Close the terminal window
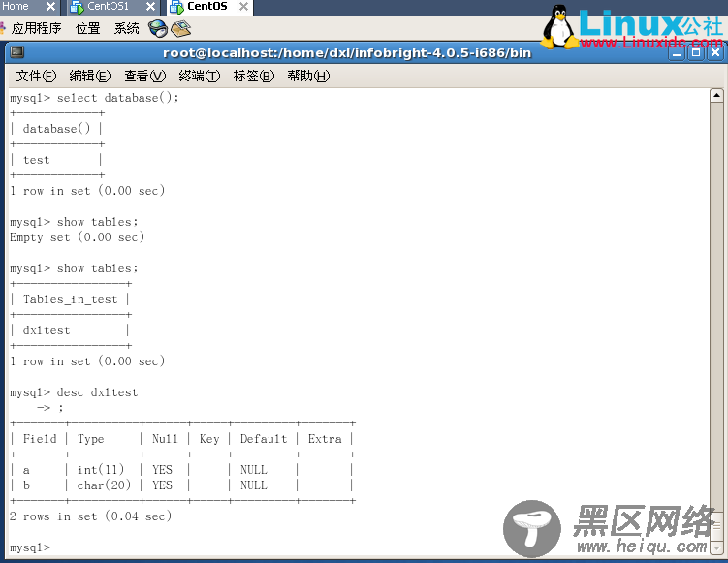 (x=715, y=53)
